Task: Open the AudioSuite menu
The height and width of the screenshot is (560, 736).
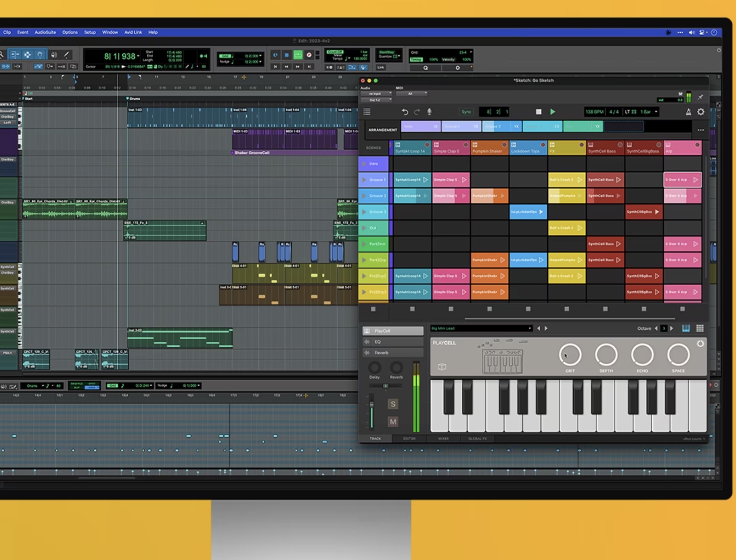Action: 45,32
